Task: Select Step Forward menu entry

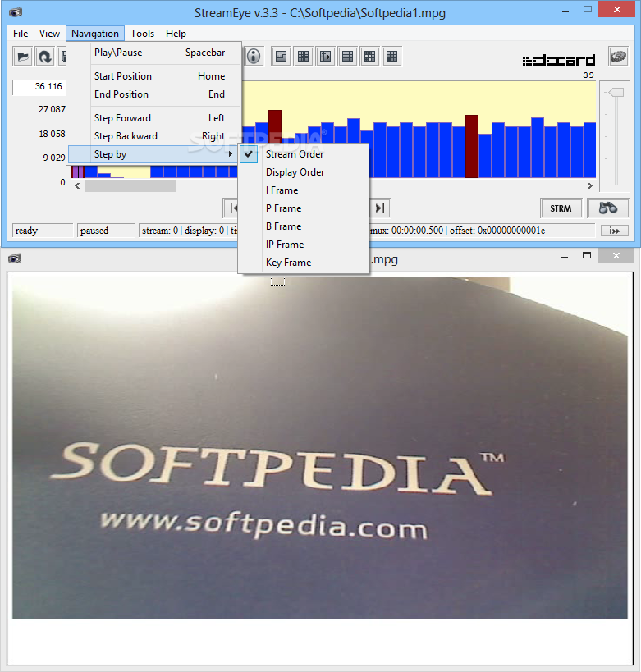Action: point(153,118)
